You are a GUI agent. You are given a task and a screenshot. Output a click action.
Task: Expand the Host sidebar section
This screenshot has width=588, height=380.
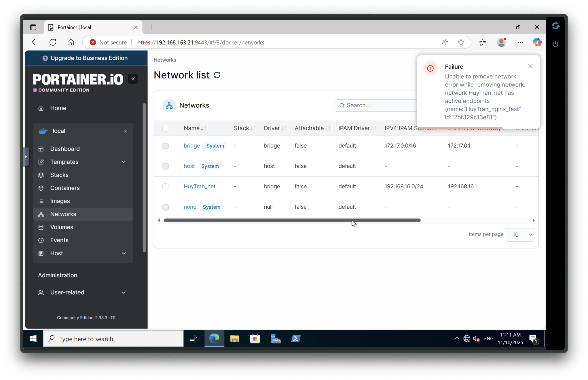[124, 253]
